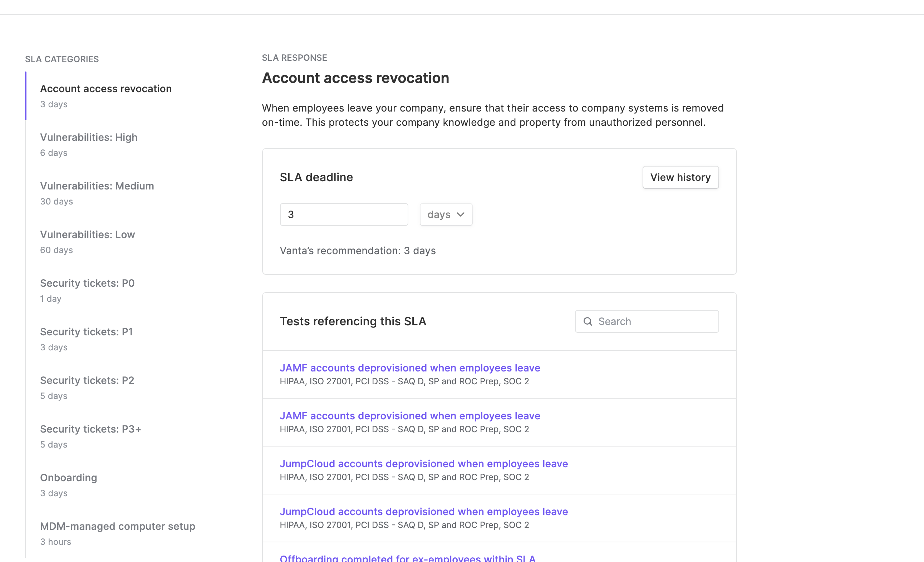This screenshot has height=562, width=924.
Task: Click the 1 day text under Security tickets: P0
Action: coord(51,299)
